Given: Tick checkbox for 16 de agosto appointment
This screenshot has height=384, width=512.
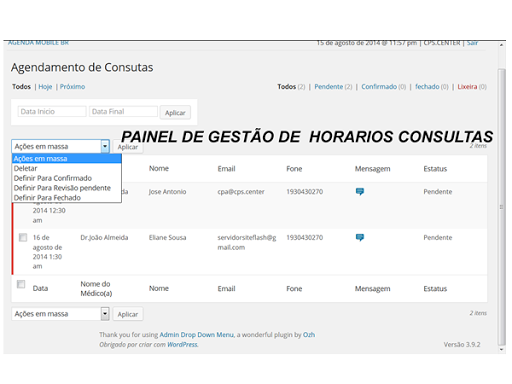Looking at the screenshot, I should pyautogui.click(x=23, y=237).
